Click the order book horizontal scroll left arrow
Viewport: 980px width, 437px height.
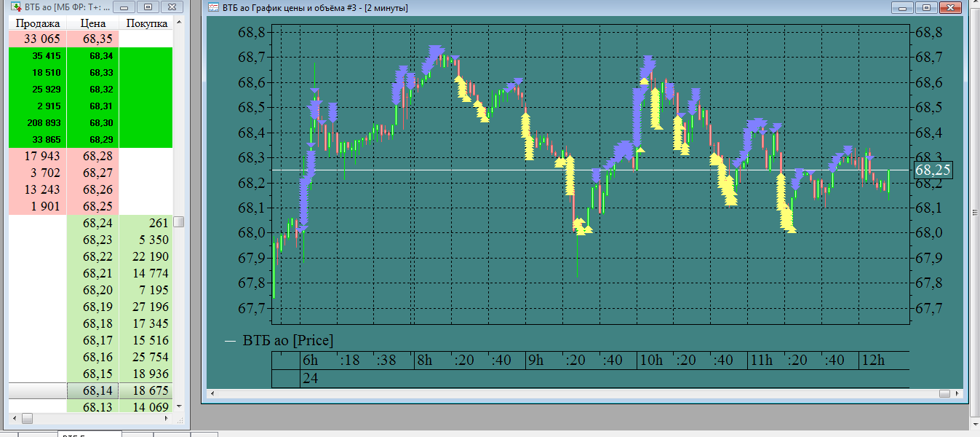click(14, 418)
